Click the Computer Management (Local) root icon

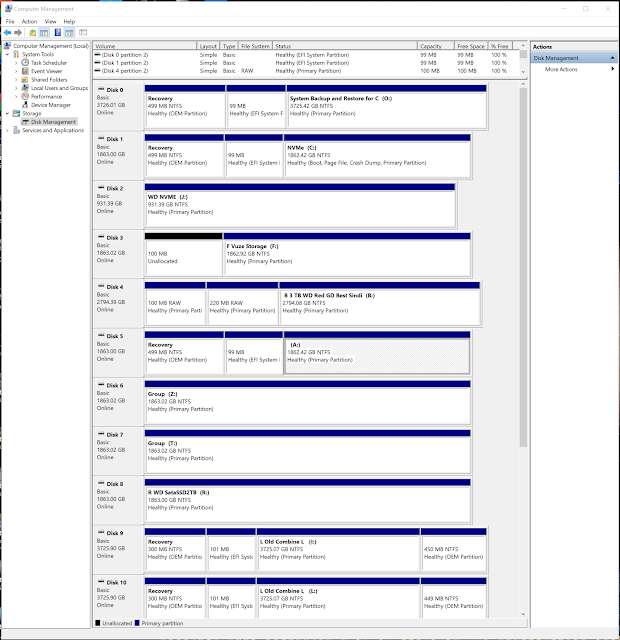(7, 46)
